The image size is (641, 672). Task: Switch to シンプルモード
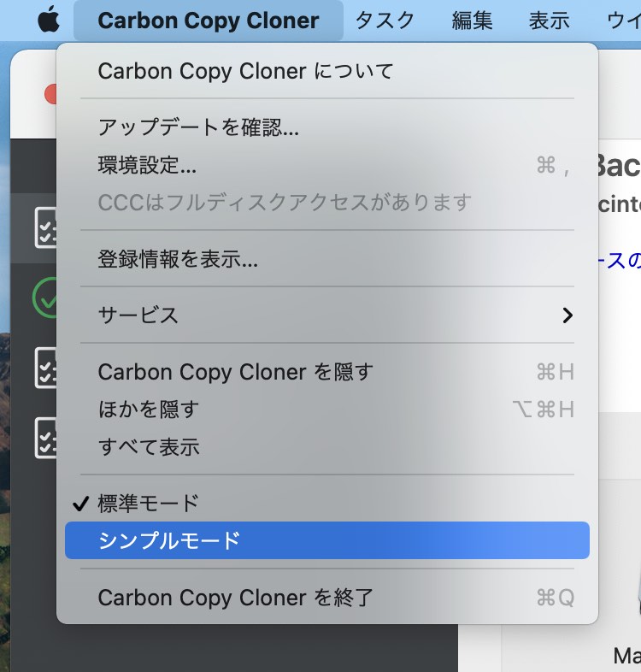point(327,540)
